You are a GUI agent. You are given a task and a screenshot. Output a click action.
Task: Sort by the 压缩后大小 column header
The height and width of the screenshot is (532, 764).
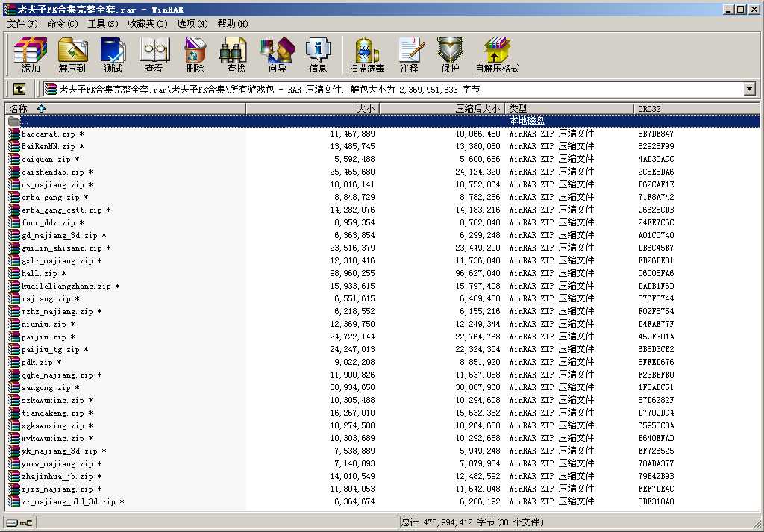click(442, 109)
